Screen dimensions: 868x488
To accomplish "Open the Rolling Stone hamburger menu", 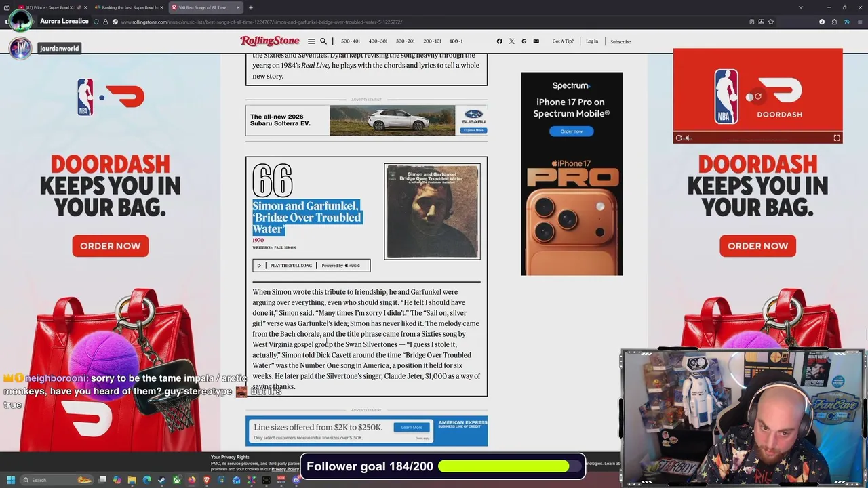I will click(311, 41).
